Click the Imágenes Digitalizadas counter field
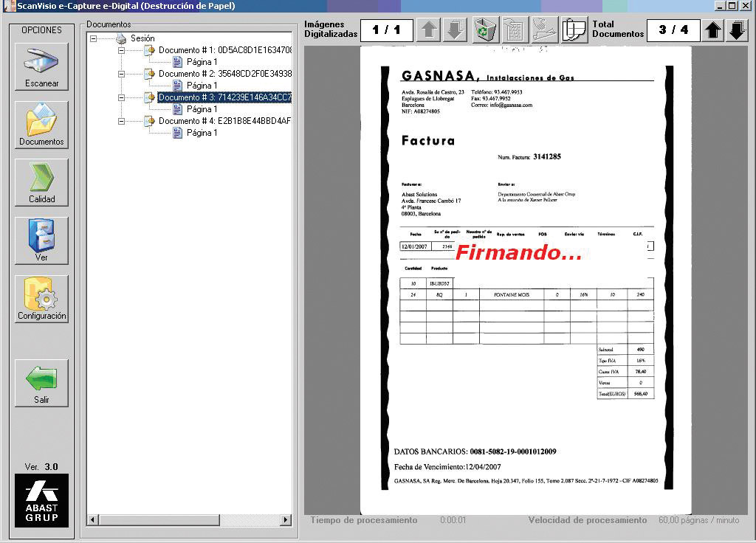 coord(386,30)
